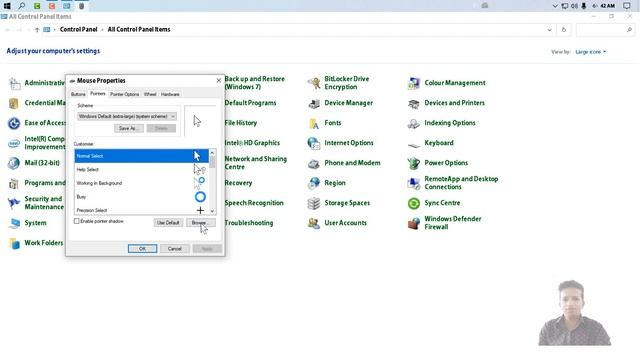Click the Windows Start button
The width and height of the screenshot is (640, 360).
[7, 6]
